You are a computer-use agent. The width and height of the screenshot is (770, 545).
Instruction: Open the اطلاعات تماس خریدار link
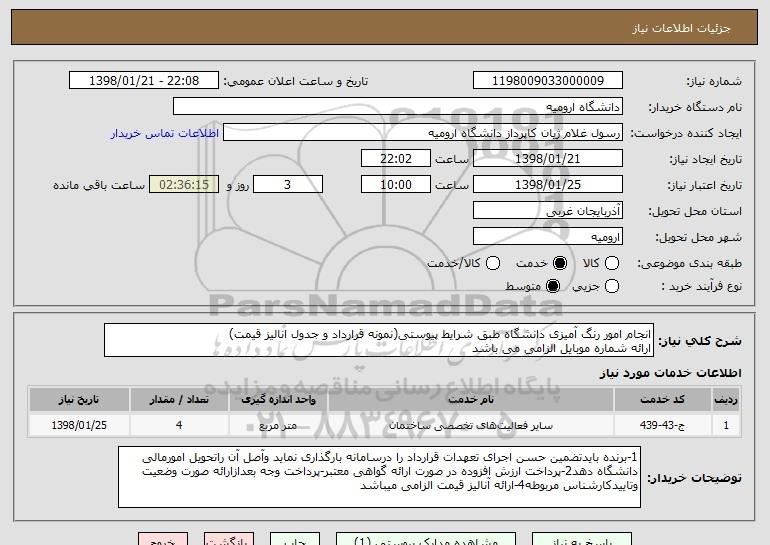click(x=165, y=133)
